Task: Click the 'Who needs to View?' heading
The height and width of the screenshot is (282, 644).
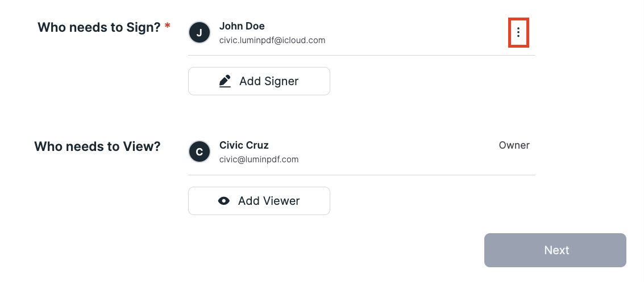Action: pyautogui.click(x=97, y=146)
